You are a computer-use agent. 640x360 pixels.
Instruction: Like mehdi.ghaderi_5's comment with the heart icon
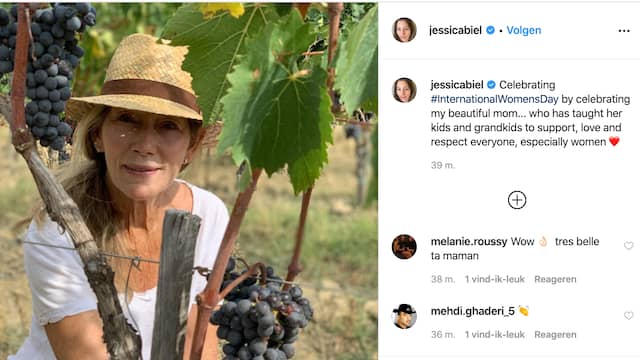click(629, 316)
